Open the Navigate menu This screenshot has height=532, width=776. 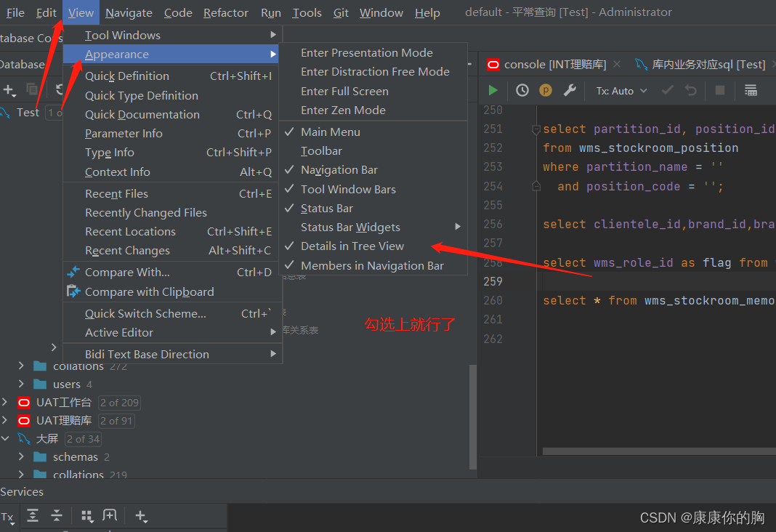click(129, 12)
